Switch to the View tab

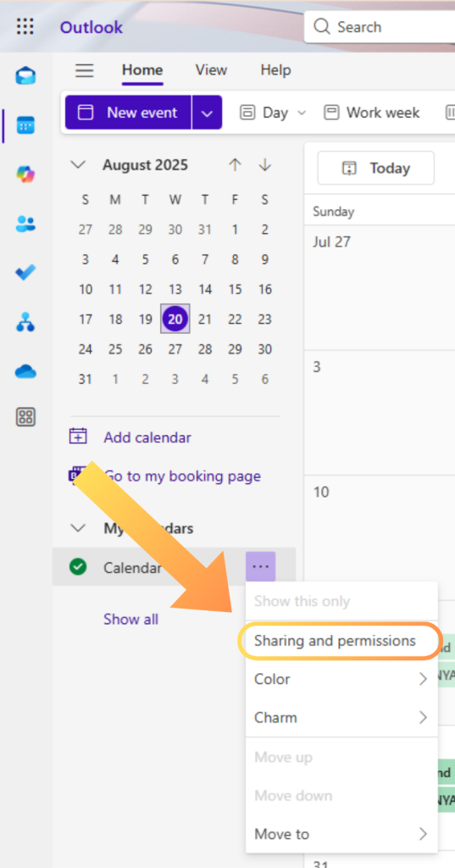[211, 70]
